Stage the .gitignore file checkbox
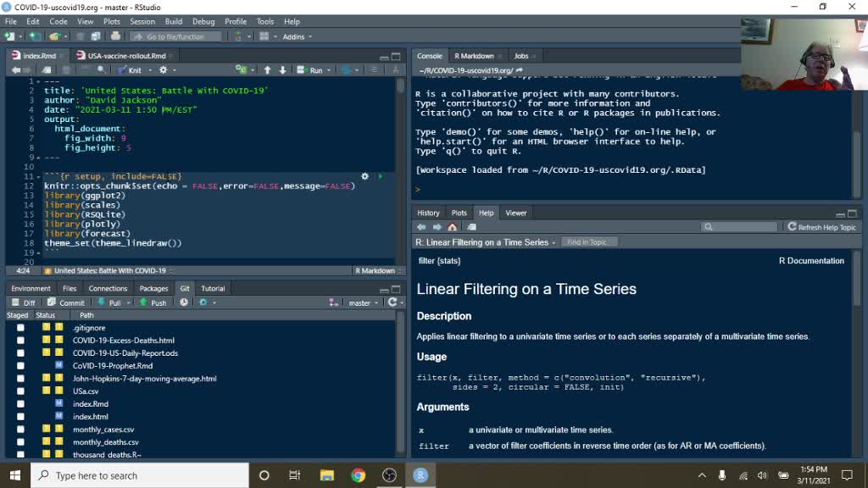 click(x=20, y=328)
